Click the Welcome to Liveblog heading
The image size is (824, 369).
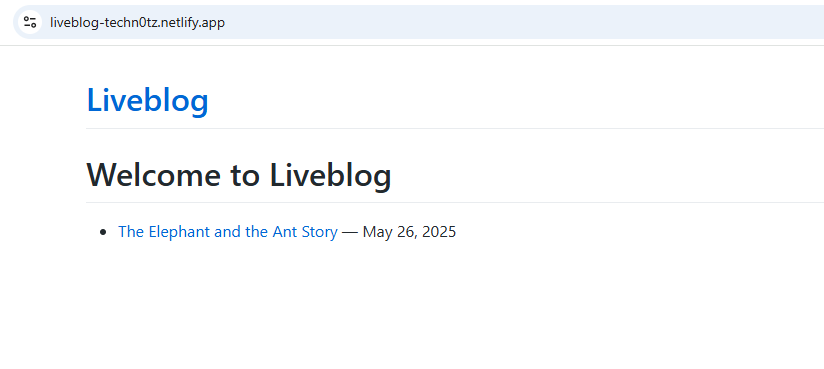click(239, 175)
